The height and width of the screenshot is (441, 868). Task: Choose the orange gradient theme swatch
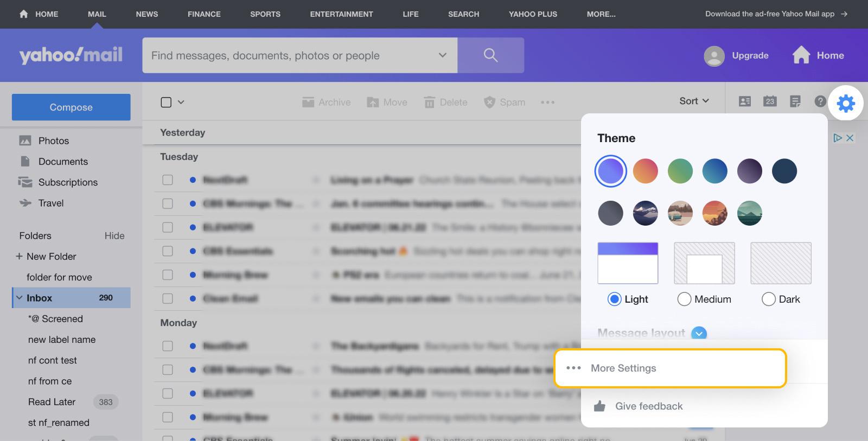[645, 171]
